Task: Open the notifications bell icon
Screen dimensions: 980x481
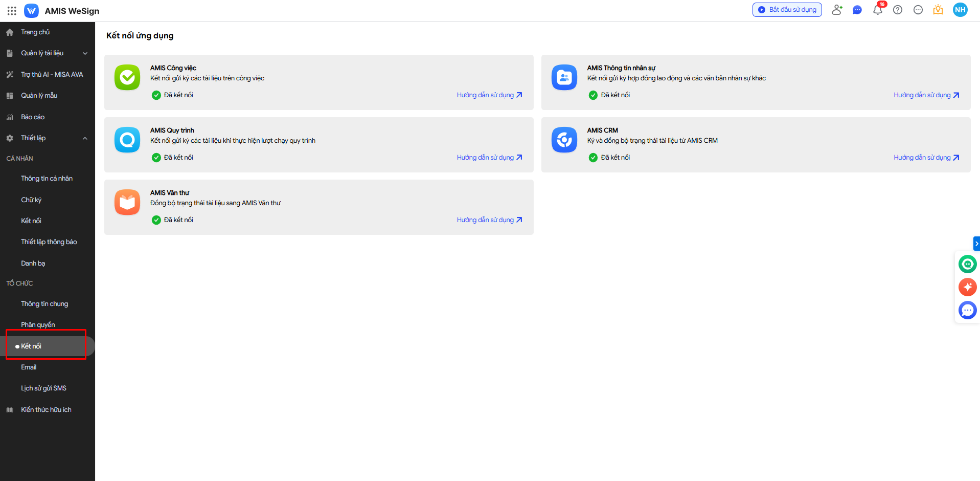Action: [878, 10]
